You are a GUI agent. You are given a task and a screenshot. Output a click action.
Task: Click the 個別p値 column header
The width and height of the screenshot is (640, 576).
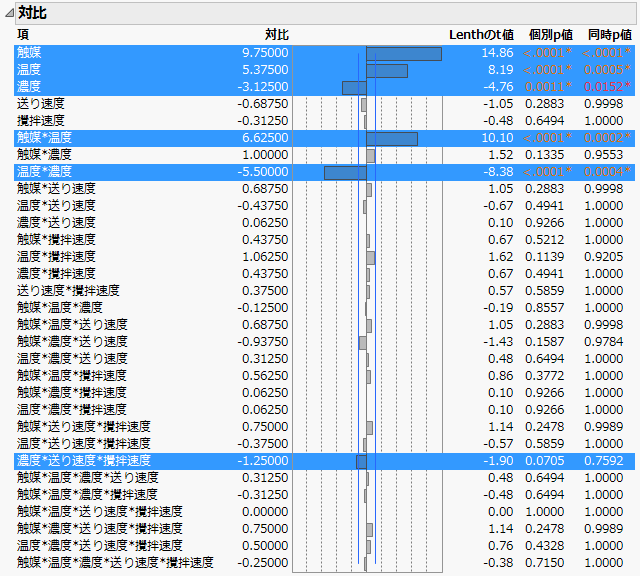(550, 35)
